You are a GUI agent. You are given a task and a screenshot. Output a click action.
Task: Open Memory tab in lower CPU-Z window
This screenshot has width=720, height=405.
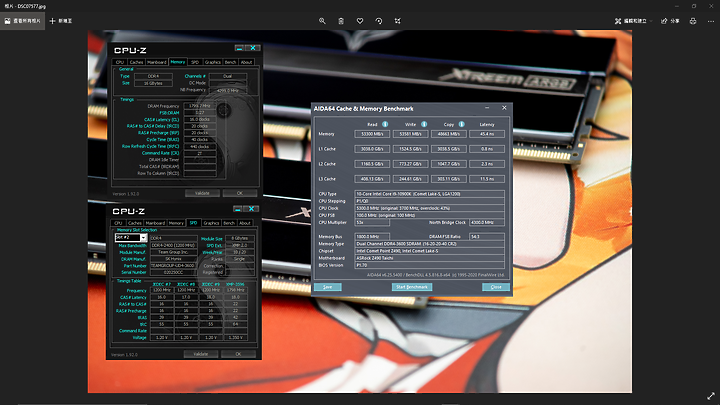176,223
